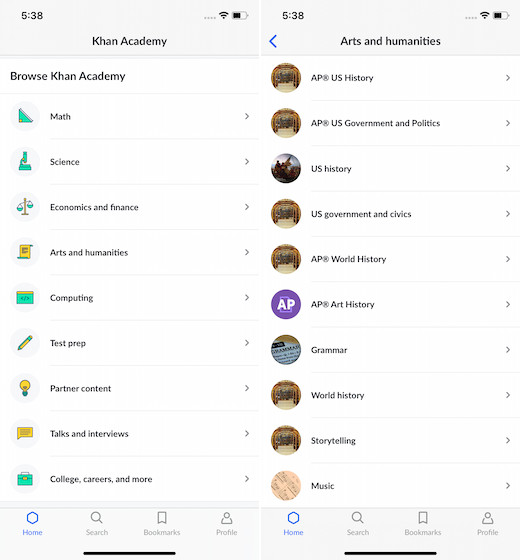Tap the purple AP Art History icon
Image resolution: width=520 pixels, height=560 pixels.
click(x=286, y=304)
